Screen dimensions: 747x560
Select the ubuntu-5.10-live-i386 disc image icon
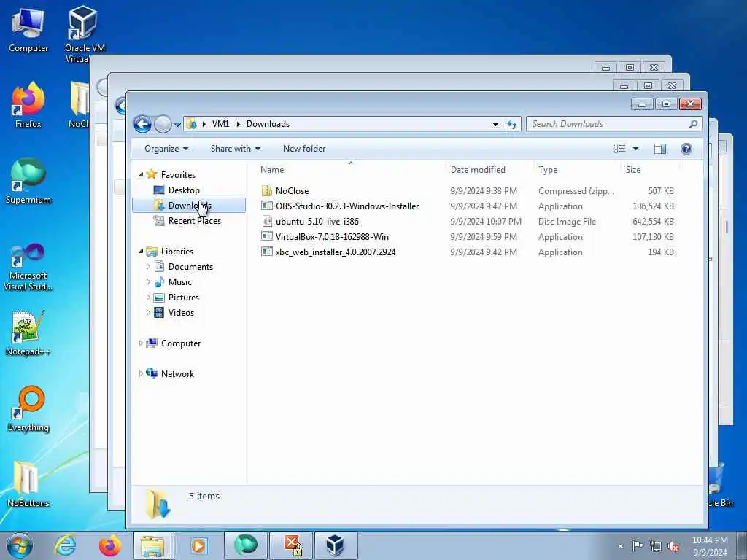267,221
